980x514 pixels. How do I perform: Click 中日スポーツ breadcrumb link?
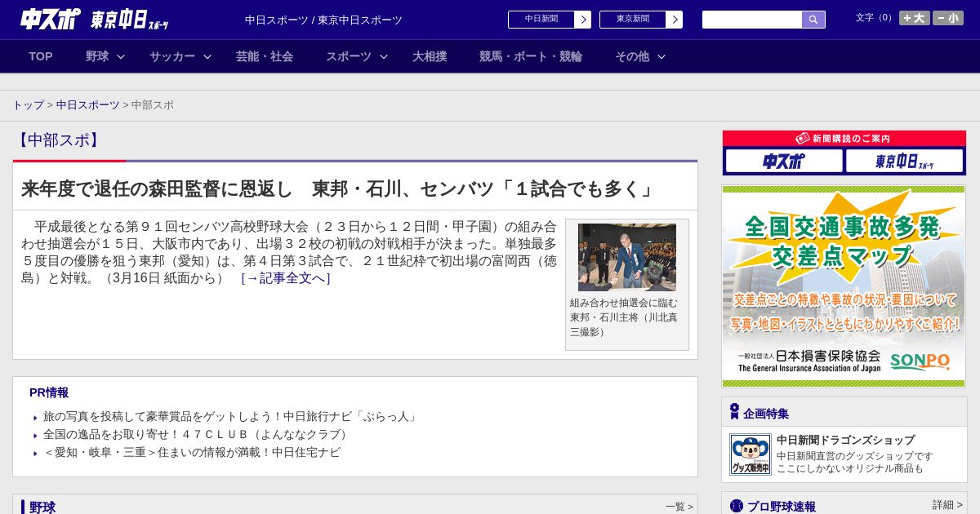click(x=87, y=105)
